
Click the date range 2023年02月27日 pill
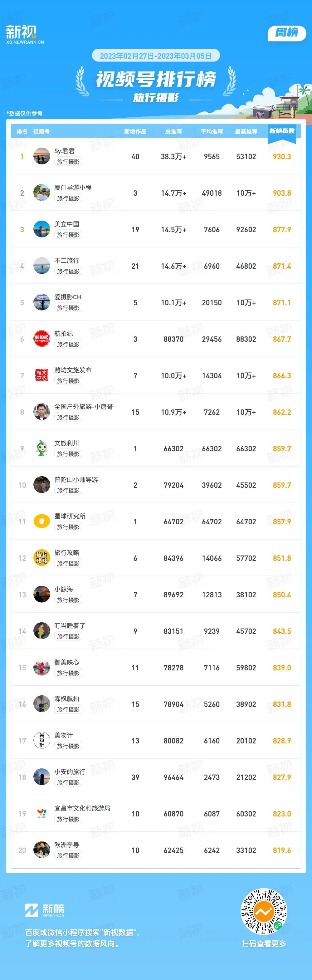(x=156, y=56)
